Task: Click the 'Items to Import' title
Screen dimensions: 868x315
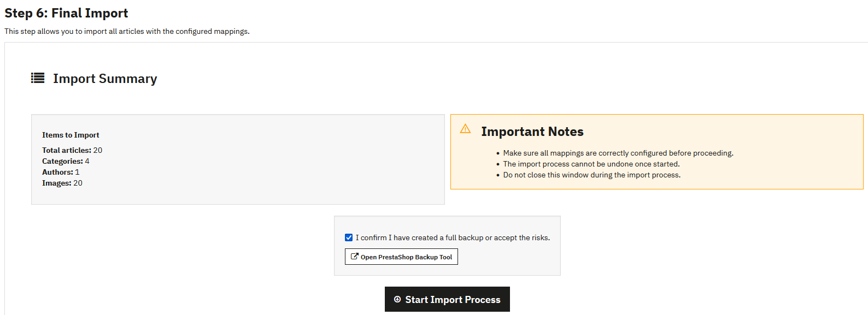Action: [x=71, y=135]
